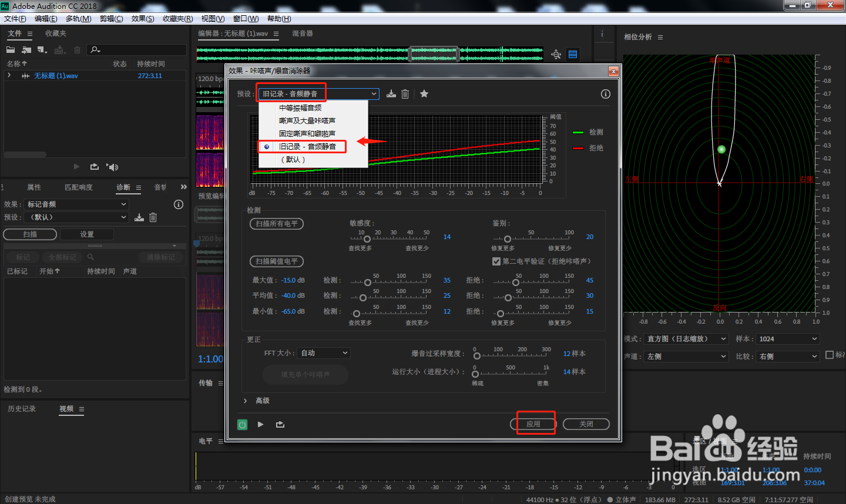
Task: Open Phase Analysis mode histogram dropdown
Action: coord(686,339)
